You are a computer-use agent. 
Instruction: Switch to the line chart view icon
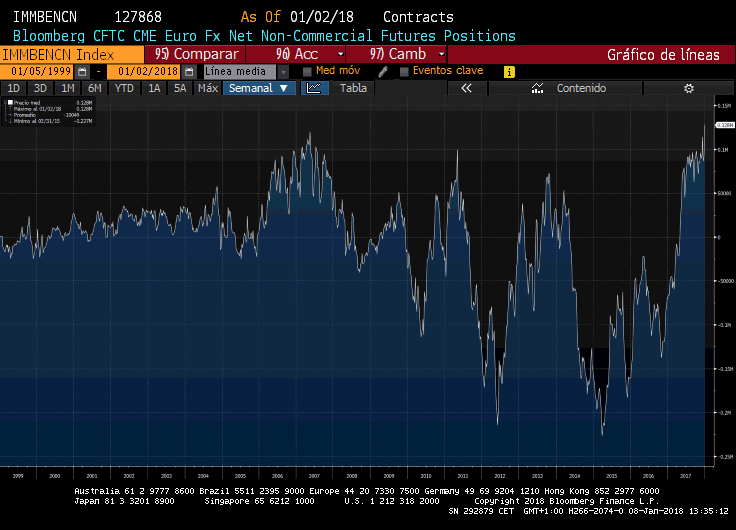314,88
